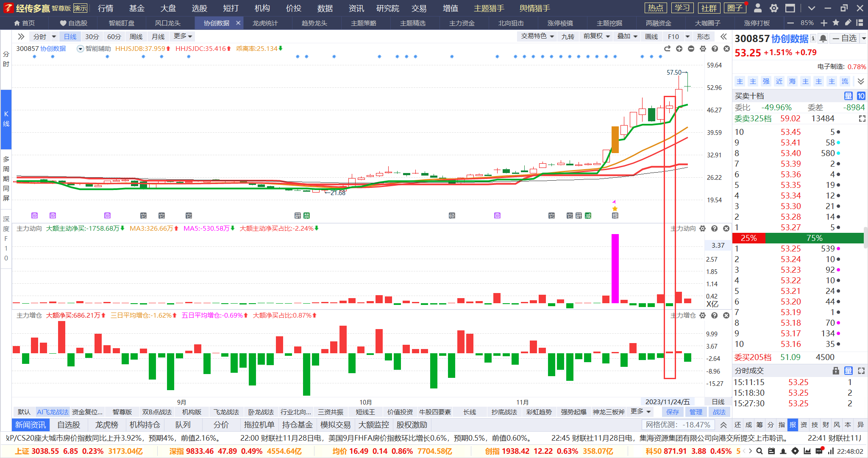Open the 自选 watchlist dropdown arrow
868x458 pixels.
[x=864, y=39]
